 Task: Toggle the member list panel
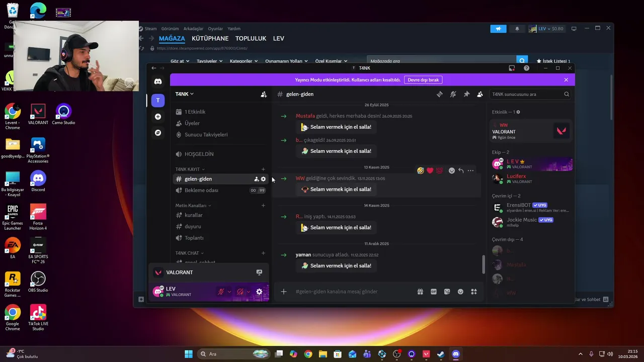(480, 94)
